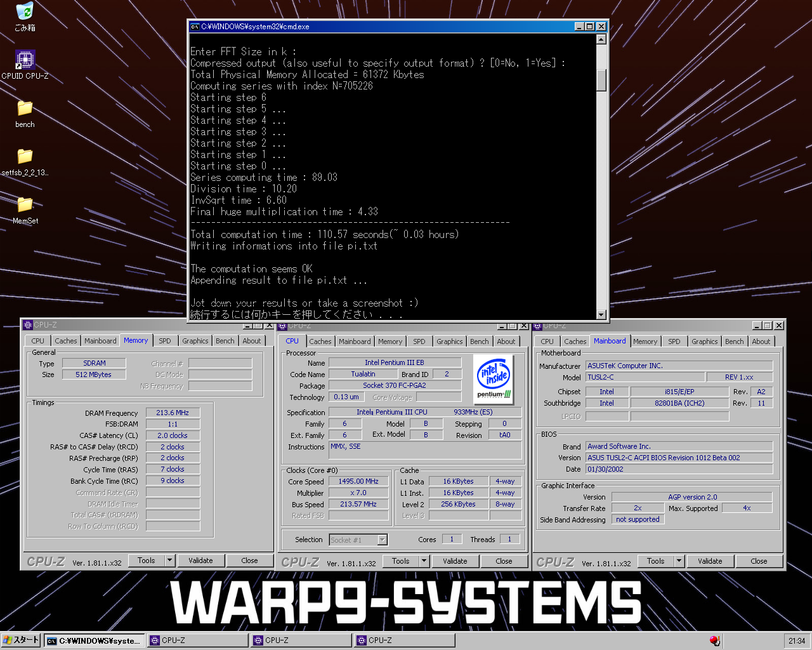812x650 pixels.
Task: Open the setfsb_2_2_13 folder icon
Action: click(25, 162)
